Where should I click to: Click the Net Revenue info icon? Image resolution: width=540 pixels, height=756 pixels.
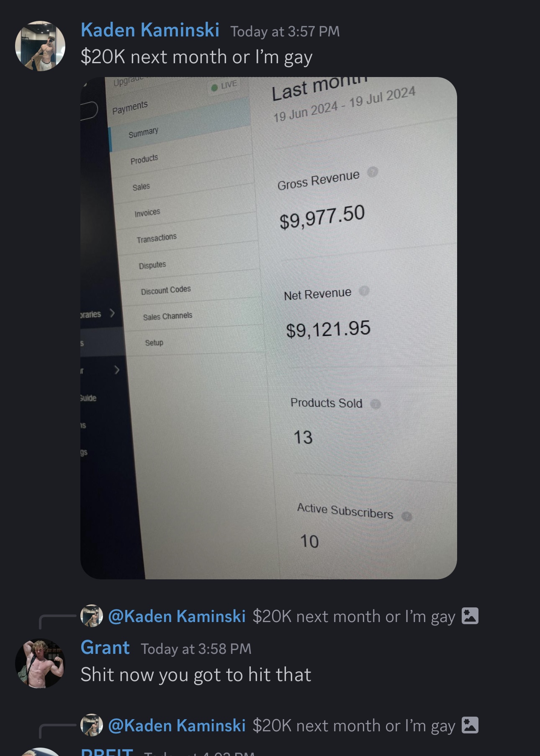pos(364,291)
